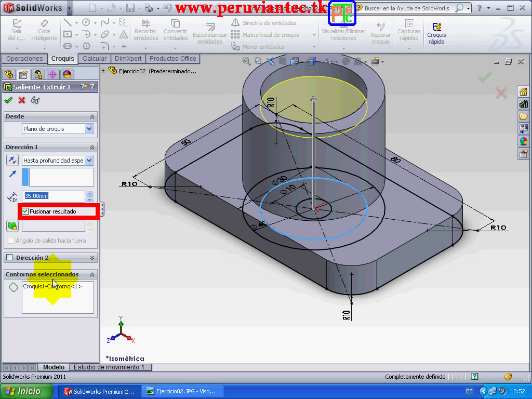532x399 pixels.
Task: Switch to the DimXpert tab
Action: (x=128, y=58)
